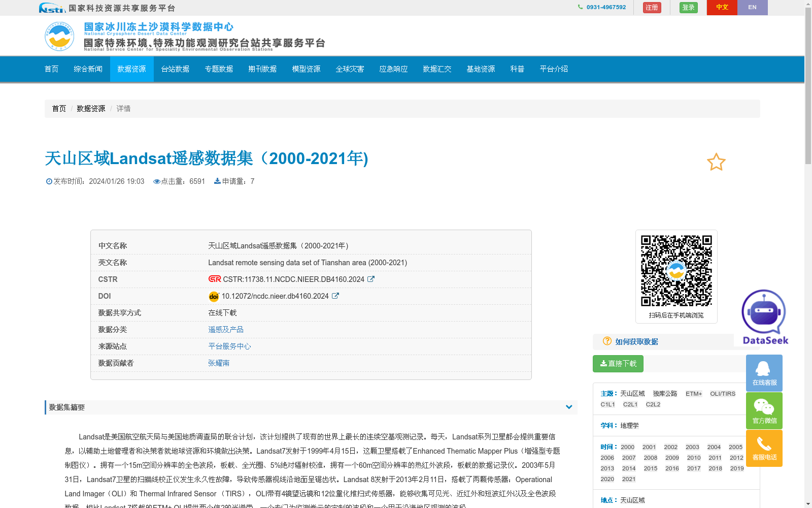This screenshot has height=508, width=812.
Task: Open the CSTR external link icon
Action: point(371,279)
